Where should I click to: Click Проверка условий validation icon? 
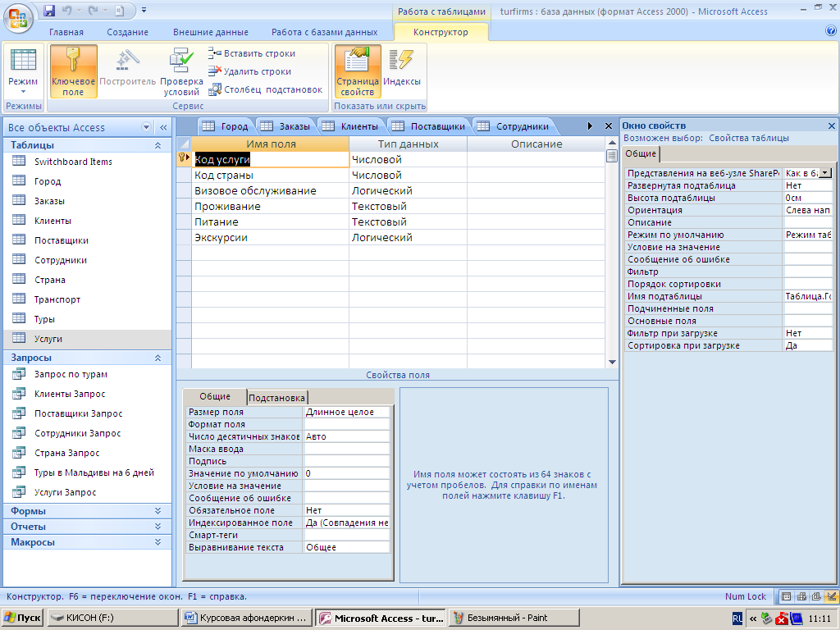[181, 71]
